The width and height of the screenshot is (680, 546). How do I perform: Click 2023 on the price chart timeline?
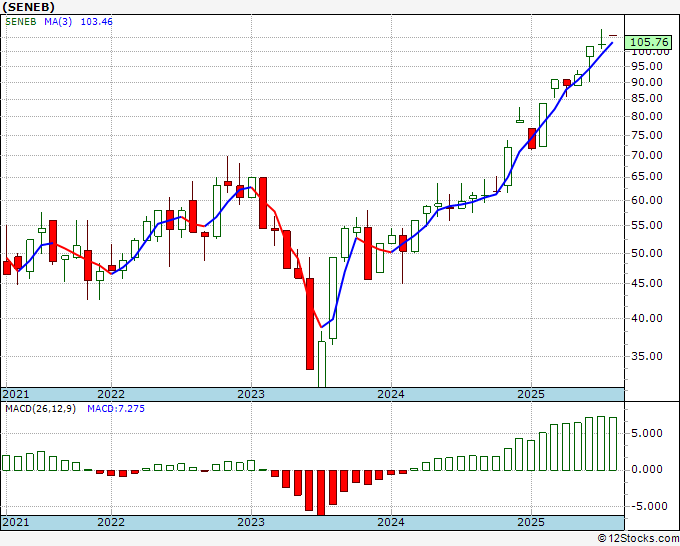coord(251,394)
